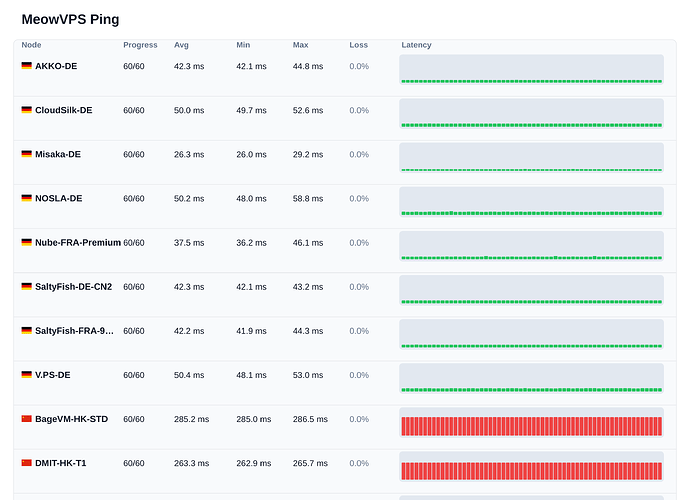Select the SaltyFish-FRA-9… node name
Screen dimensions: 690x500
tap(74, 331)
